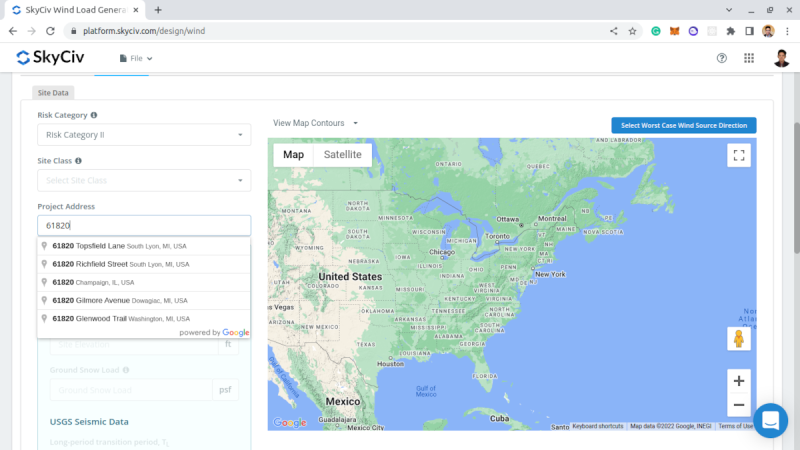
Task: Expand the Risk Category dropdown
Action: (144, 135)
